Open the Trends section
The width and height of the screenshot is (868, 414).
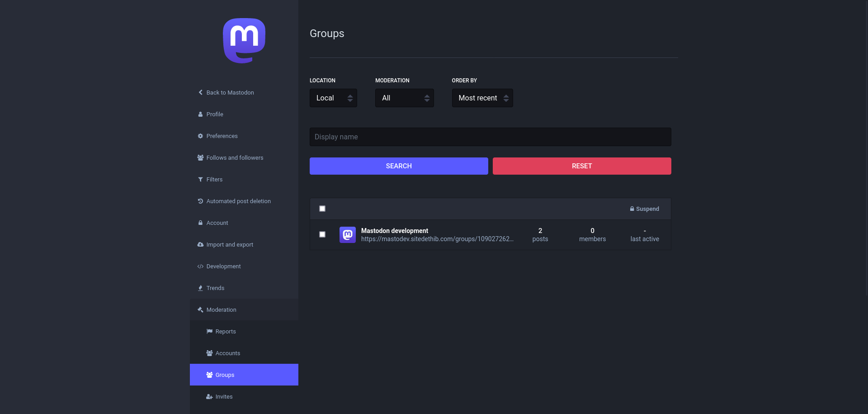tap(244, 288)
